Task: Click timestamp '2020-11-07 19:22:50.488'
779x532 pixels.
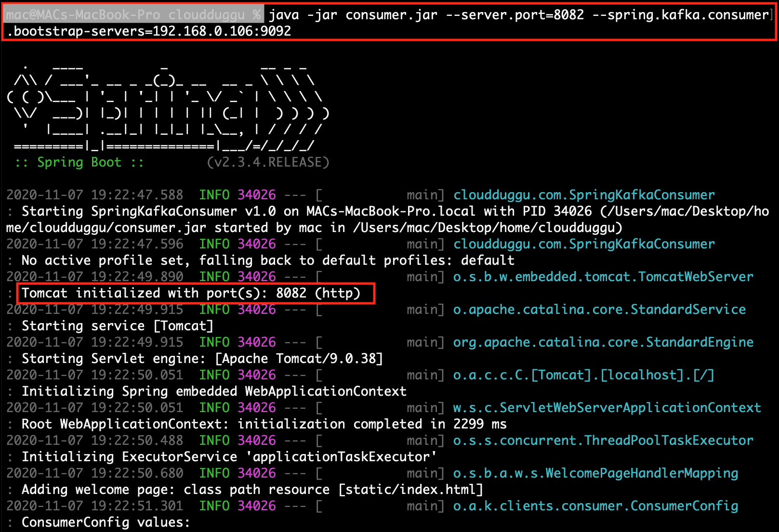Action: click(x=94, y=441)
